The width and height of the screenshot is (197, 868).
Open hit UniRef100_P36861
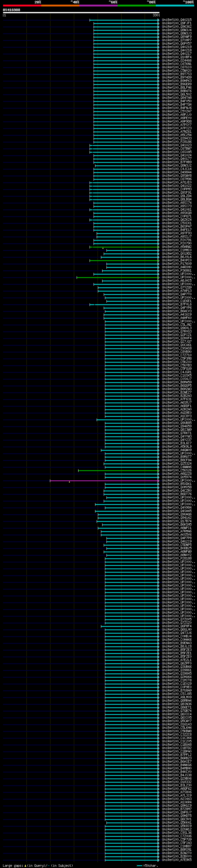[176, 270]
